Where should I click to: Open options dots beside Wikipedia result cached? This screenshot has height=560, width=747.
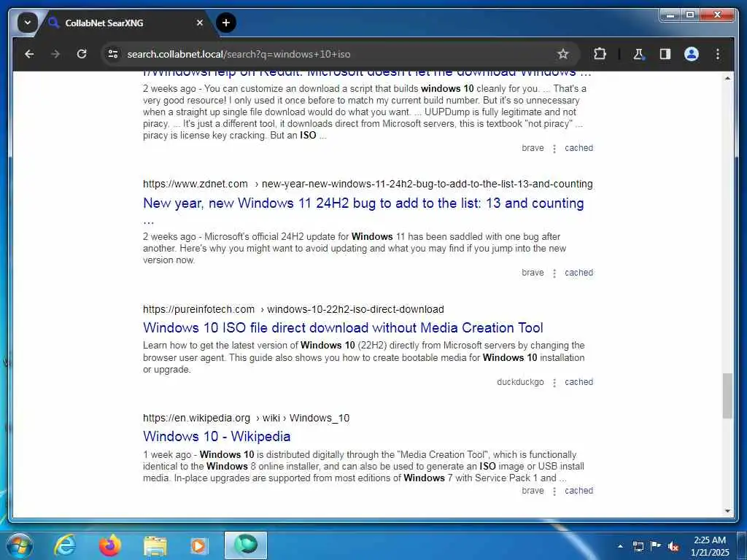pyautogui.click(x=554, y=491)
